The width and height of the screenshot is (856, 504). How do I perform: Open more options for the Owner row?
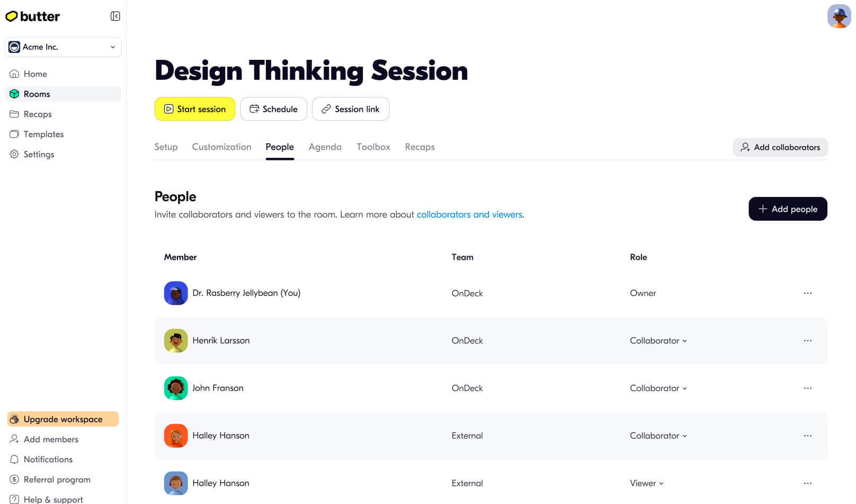point(807,293)
